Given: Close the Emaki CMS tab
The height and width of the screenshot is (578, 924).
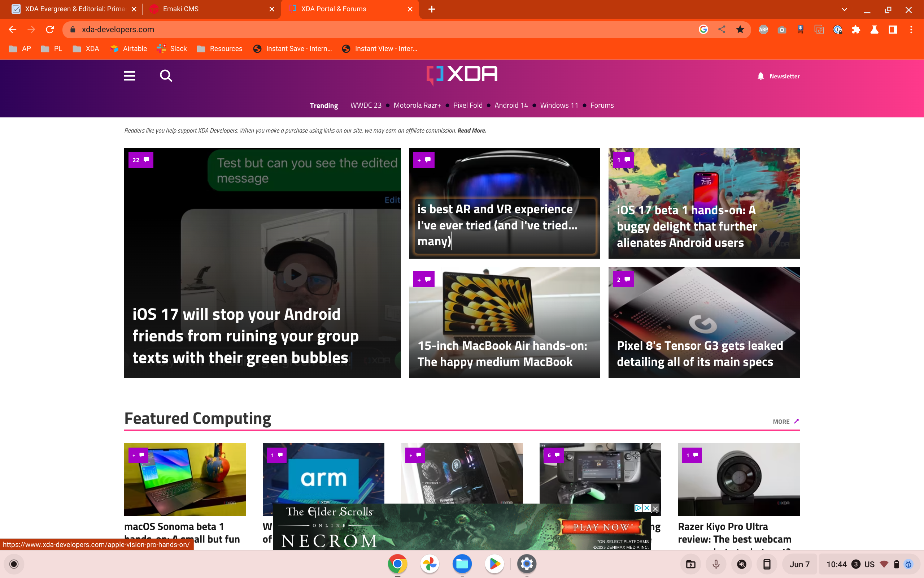Looking at the screenshot, I should [272, 9].
